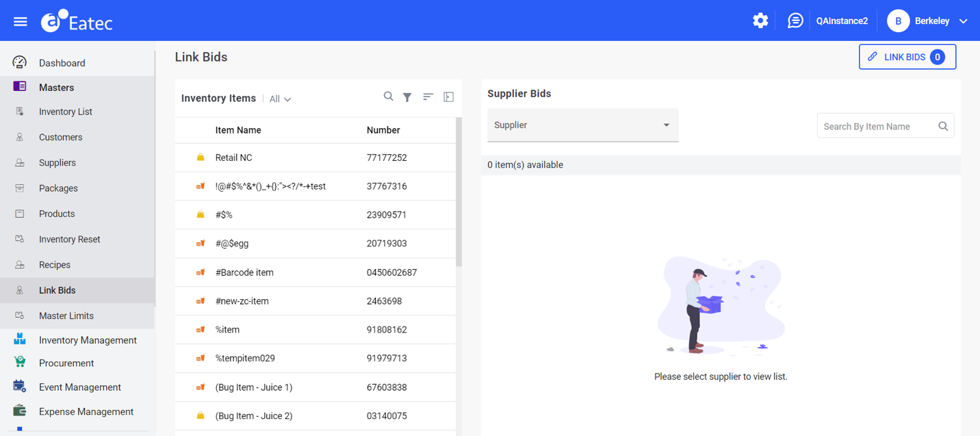Open the chat messages icon
This screenshot has height=436, width=980.
point(795,20)
